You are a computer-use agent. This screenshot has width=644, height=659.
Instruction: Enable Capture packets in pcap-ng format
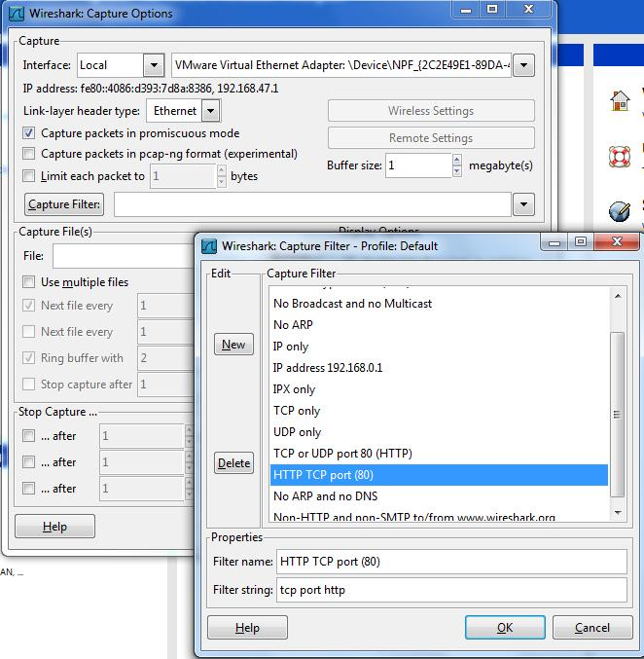click(x=28, y=154)
